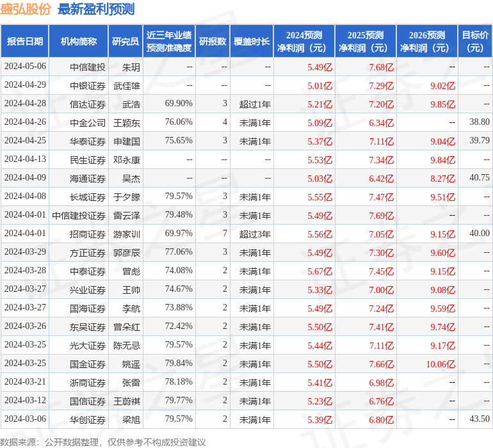Click researcher name 朱玥

pos(131,67)
